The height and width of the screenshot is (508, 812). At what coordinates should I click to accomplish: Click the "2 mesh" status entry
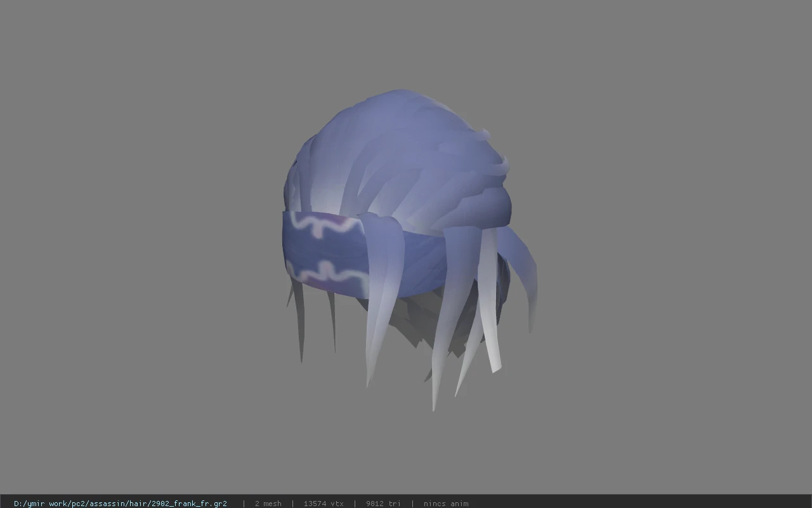click(x=268, y=504)
